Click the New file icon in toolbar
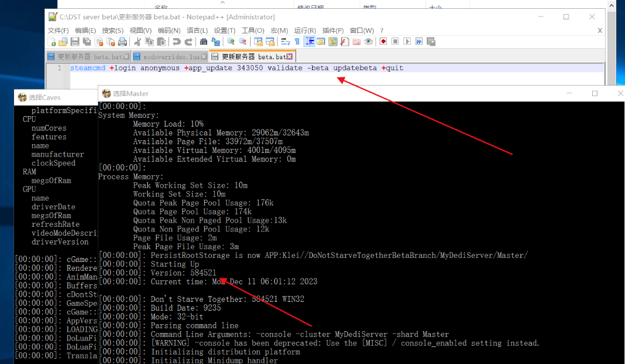Viewport: 625px width, 364px height. (52, 42)
